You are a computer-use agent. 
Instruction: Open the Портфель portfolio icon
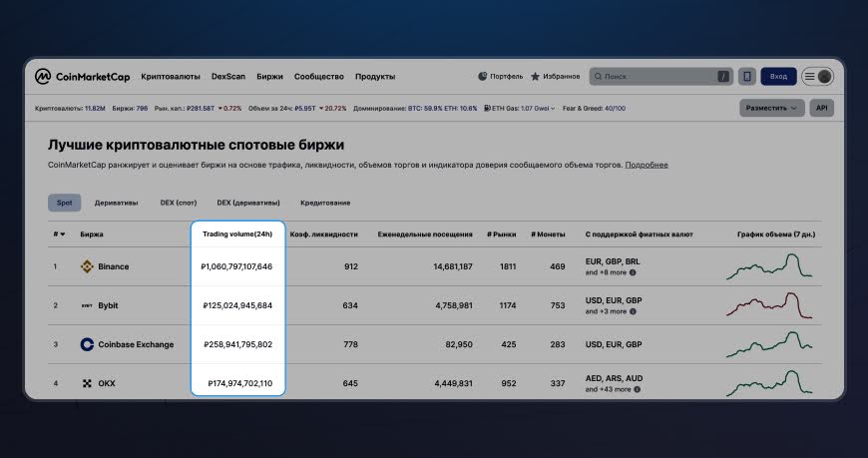[483, 77]
